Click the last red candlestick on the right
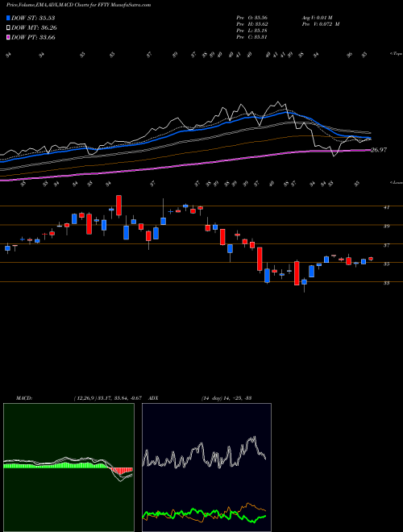Image resolution: width=403 pixels, height=532 pixels. (x=371, y=259)
